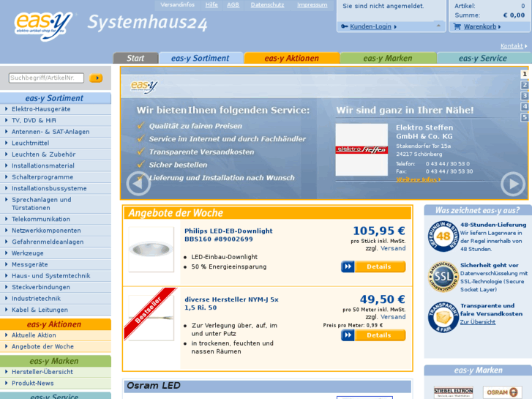Select banner slide number 3
Viewport: 532px width, 399px height.
pos(525,96)
